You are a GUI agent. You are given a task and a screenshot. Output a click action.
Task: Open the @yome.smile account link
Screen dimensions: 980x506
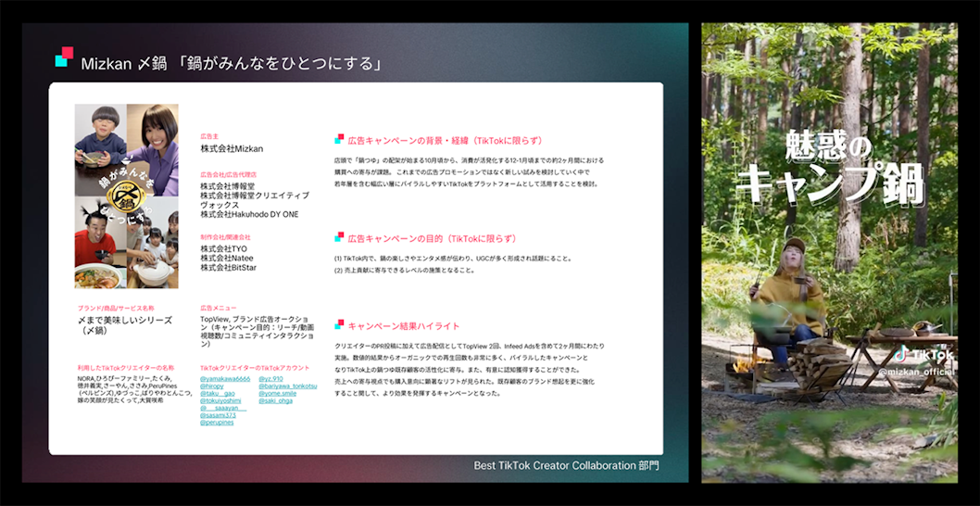tap(278, 394)
